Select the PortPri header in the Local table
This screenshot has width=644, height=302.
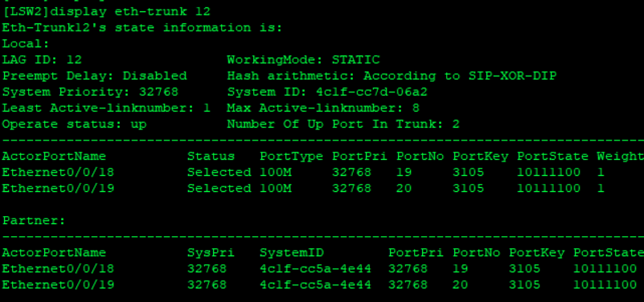359,157
